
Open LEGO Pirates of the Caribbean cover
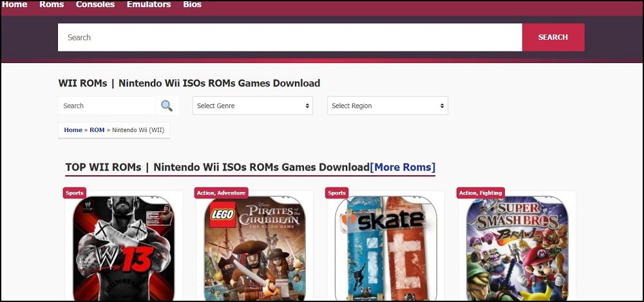point(255,249)
